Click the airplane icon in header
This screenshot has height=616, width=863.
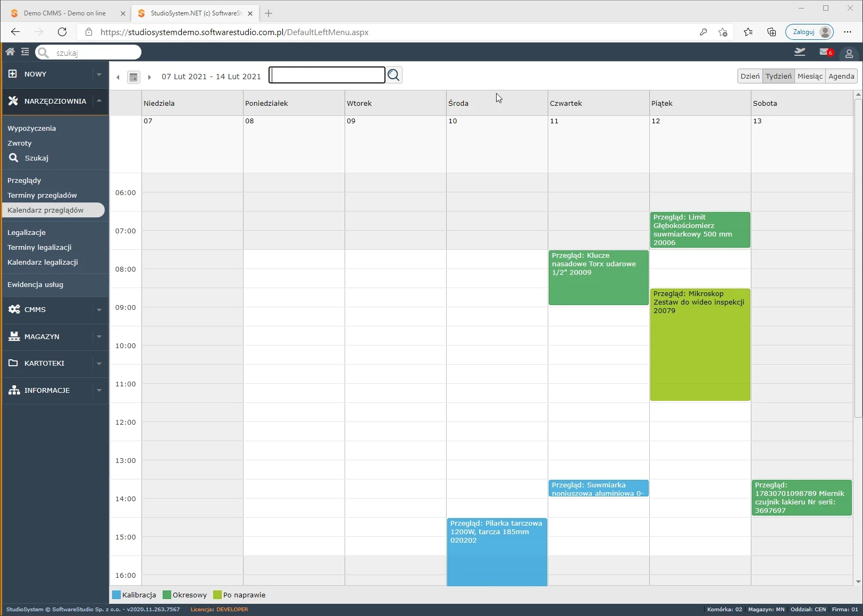tap(799, 52)
